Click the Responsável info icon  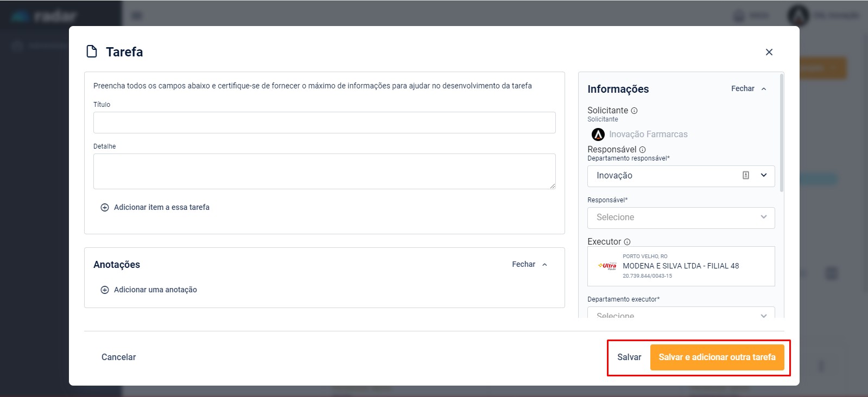coord(642,150)
